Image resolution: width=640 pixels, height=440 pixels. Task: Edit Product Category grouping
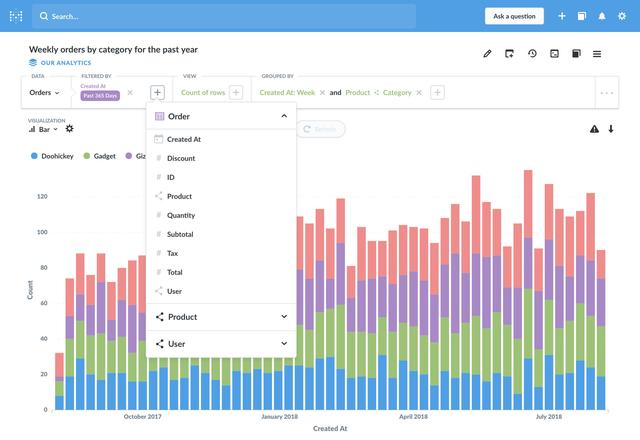(378, 93)
